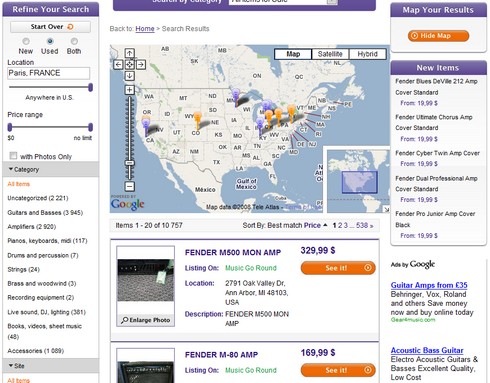Pan the map up with arrow
490x383 pixels.
coord(130,53)
